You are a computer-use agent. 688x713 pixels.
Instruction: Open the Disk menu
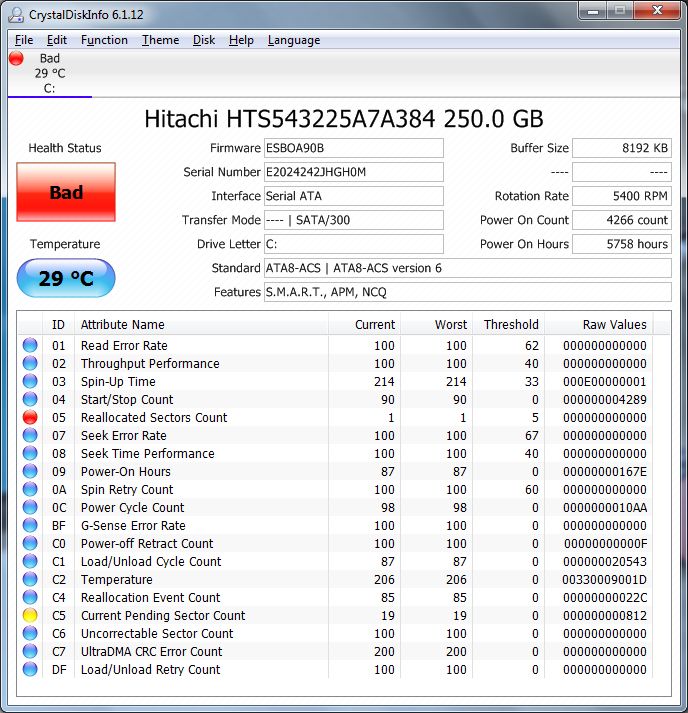204,40
